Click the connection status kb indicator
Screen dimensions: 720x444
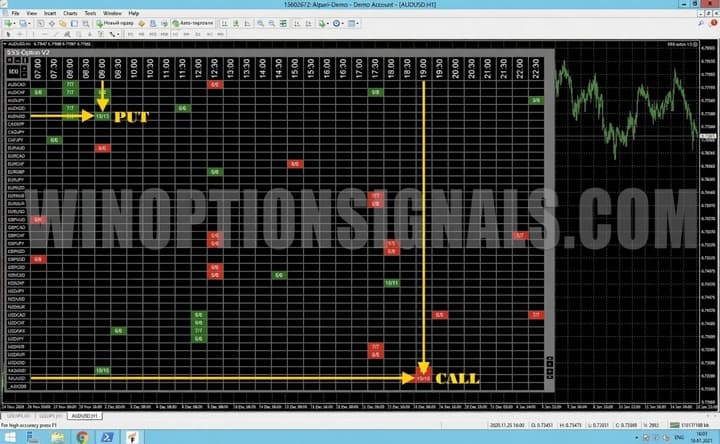point(689,425)
